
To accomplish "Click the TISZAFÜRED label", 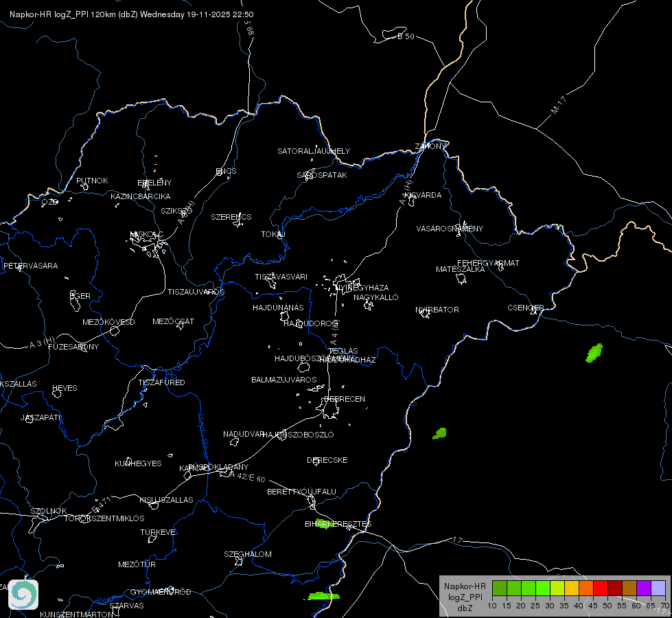I will (x=161, y=382).
